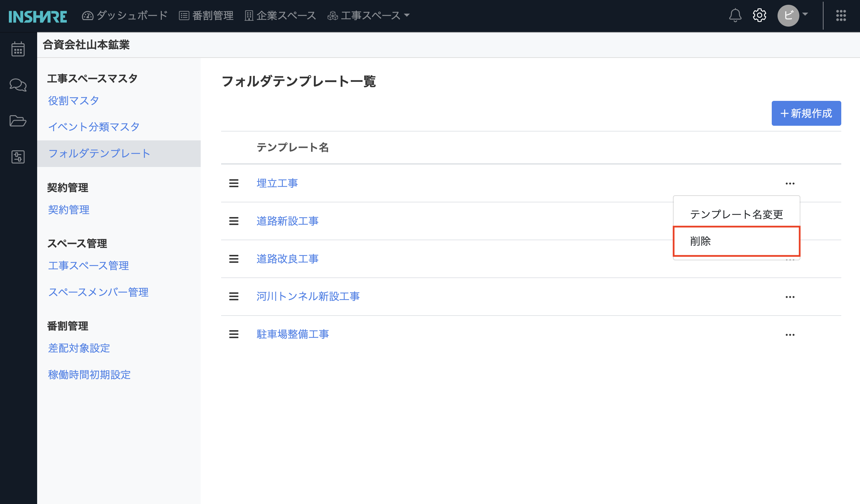
Task: Select 削除 from the context menu
Action: tap(736, 241)
